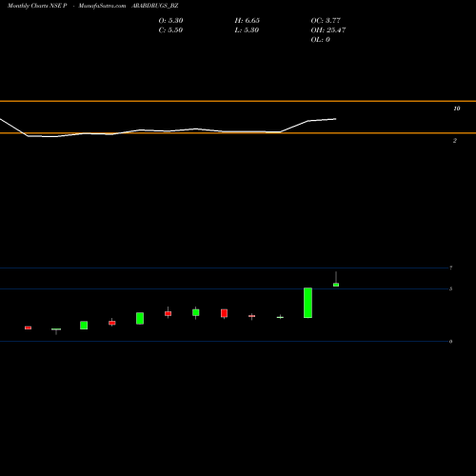
Task: Select the close value C: 5.50
Action: coord(170,30)
